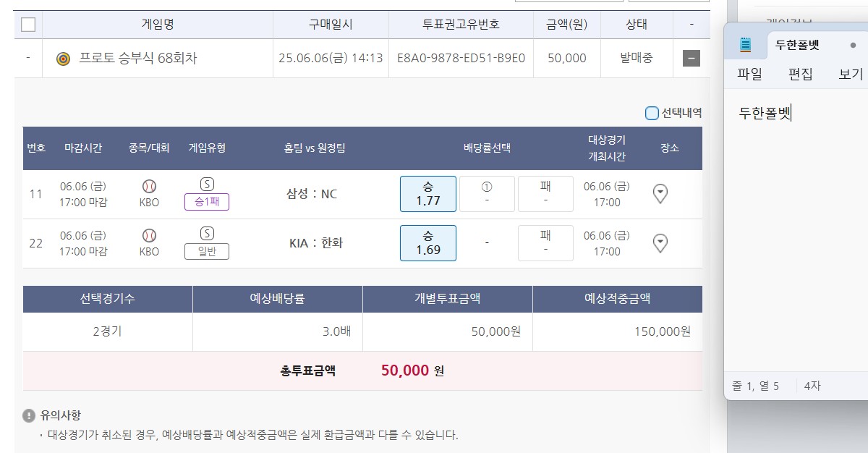Click the baseball icon for KIA vs 한화

(x=149, y=235)
